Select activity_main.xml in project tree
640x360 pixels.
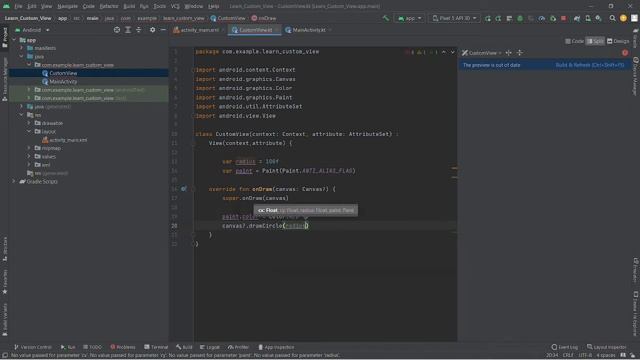pos(68,140)
